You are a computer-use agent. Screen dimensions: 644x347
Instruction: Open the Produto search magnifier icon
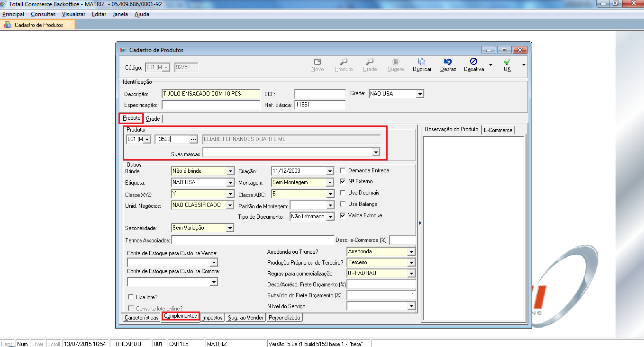[x=344, y=62]
